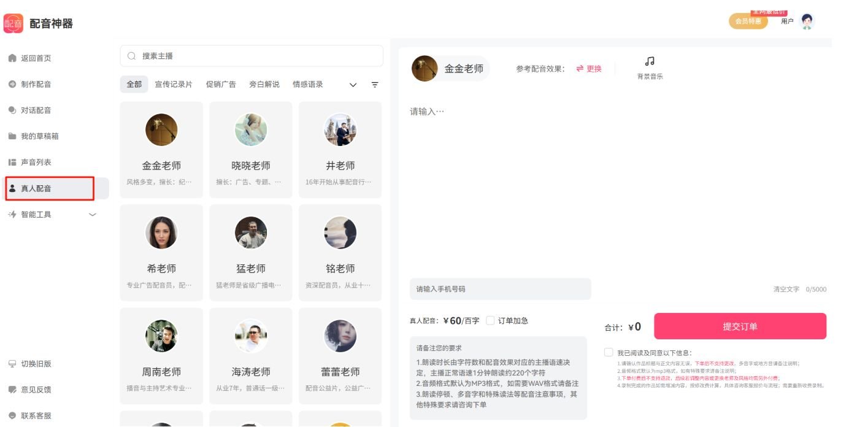Open the filter icon beside the category tabs

click(x=375, y=85)
